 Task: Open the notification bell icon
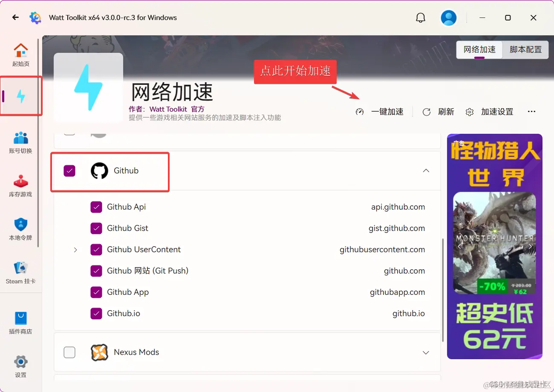(420, 17)
